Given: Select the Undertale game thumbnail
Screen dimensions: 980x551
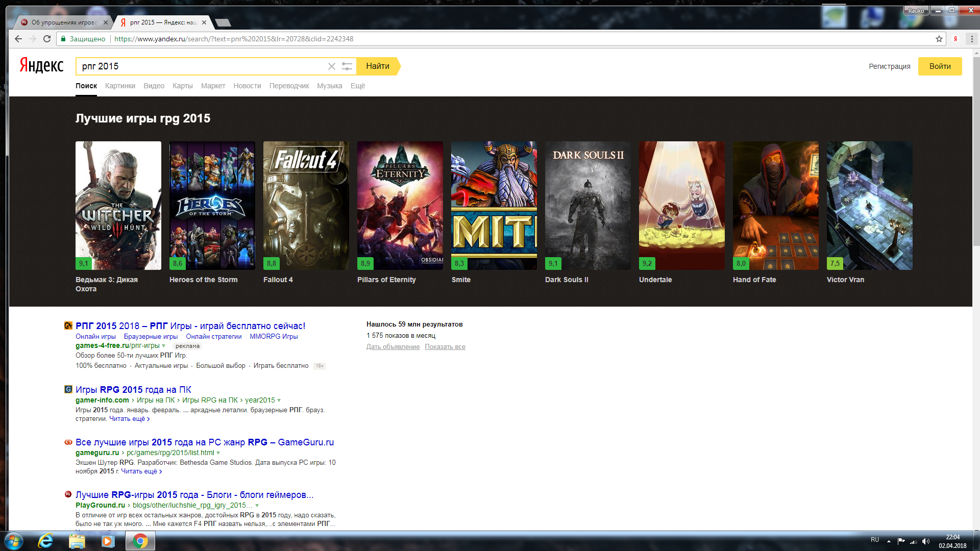Looking at the screenshot, I should (681, 205).
